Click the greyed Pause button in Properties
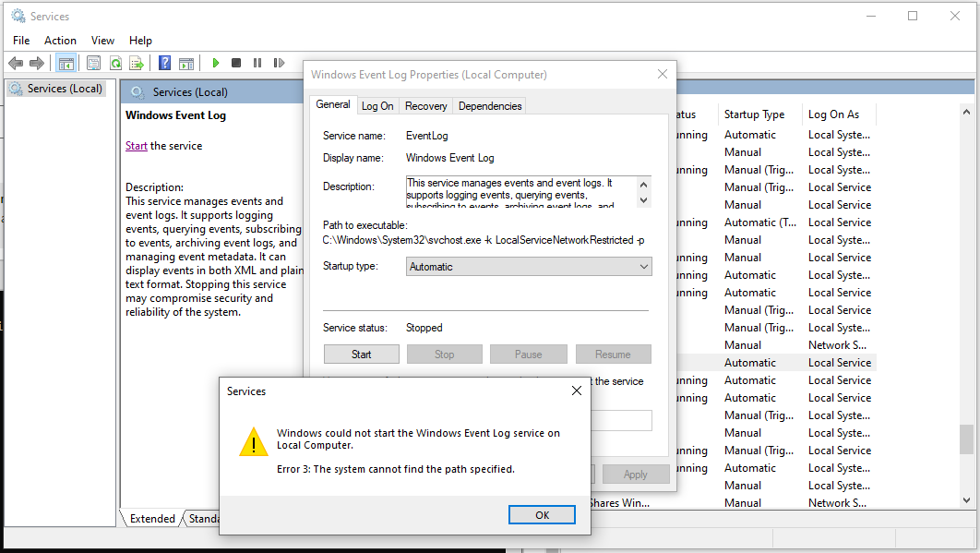The height and width of the screenshot is (553, 980). 528,355
